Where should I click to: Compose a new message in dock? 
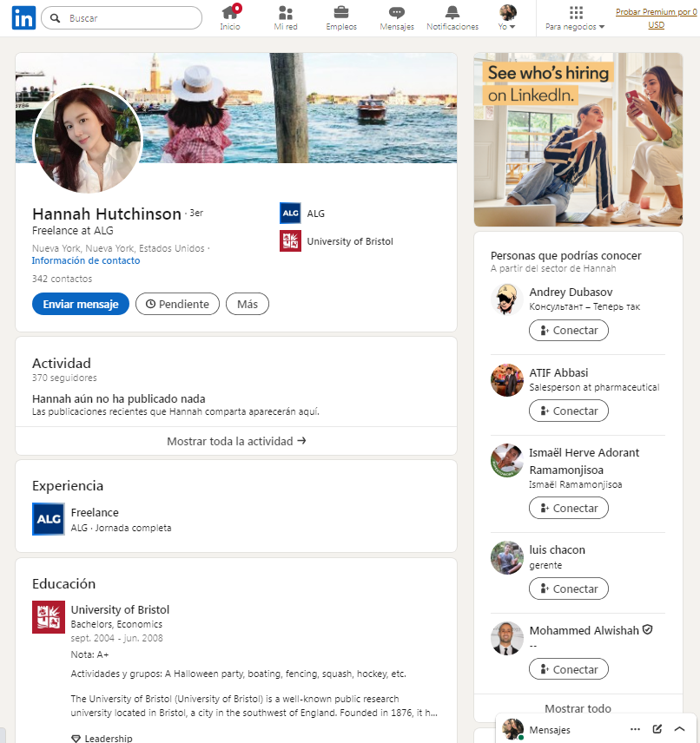(x=657, y=729)
